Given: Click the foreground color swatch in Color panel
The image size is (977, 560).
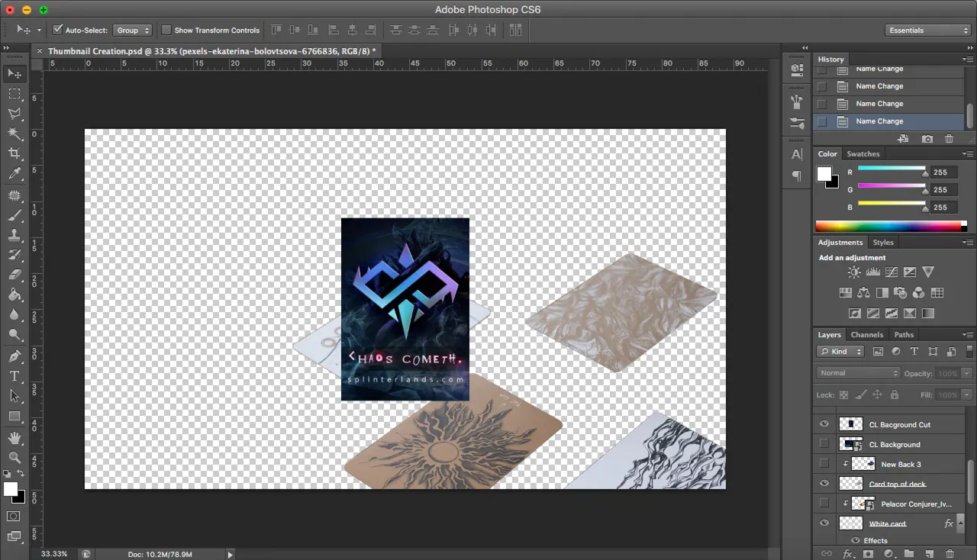Looking at the screenshot, I should point(824,173).
